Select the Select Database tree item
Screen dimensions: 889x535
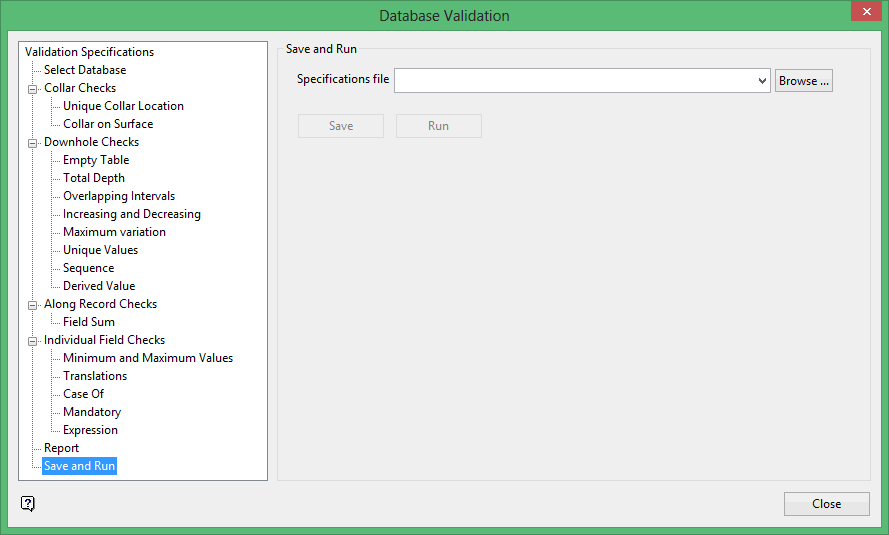(85, 70)
